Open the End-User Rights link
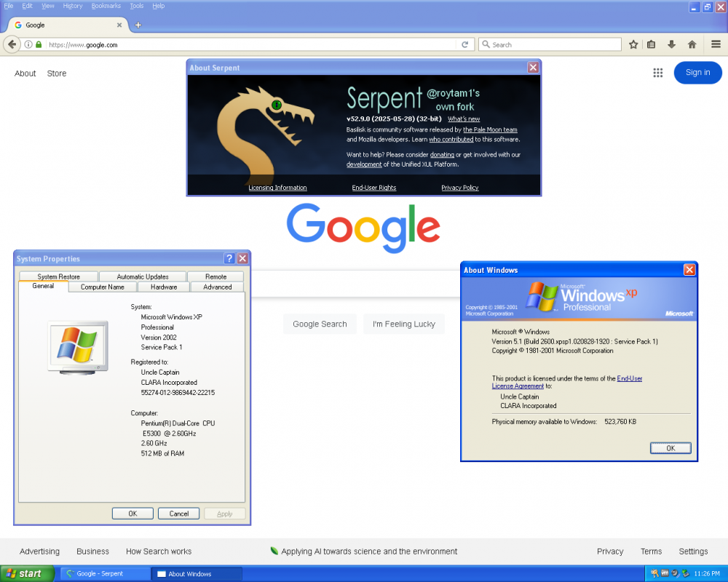 pyautogui.click(x=374, y=188)
